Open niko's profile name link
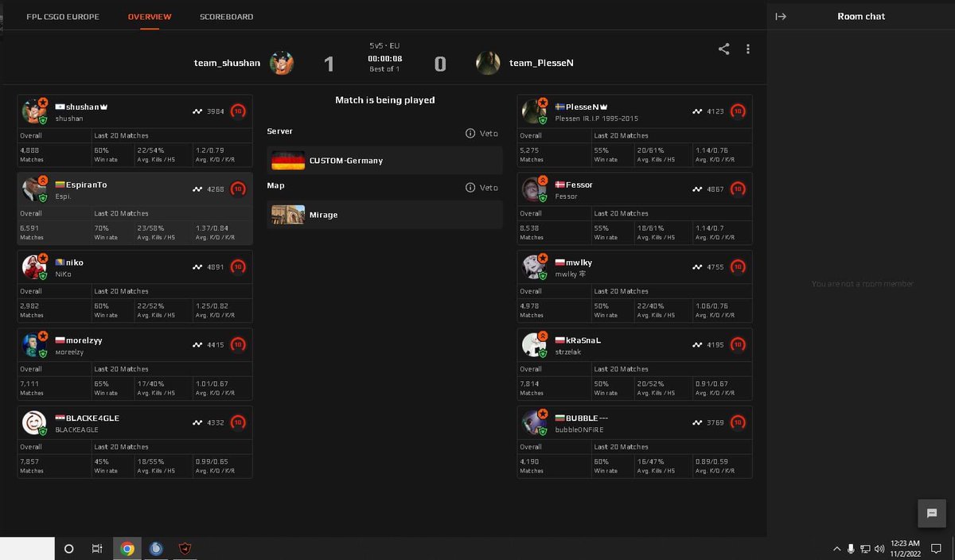This screenshot has width=955, height=560. pos(75,262)
